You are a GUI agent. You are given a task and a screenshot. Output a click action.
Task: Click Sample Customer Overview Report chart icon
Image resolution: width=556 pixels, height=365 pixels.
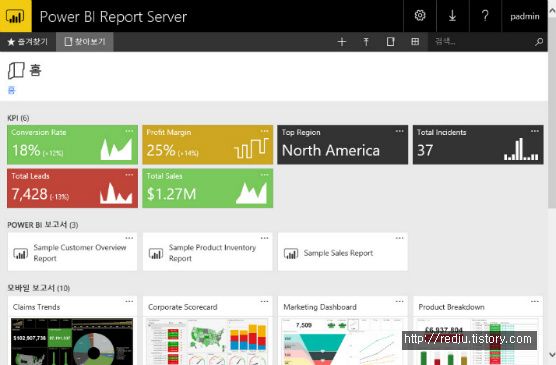(x=21, y=253)
